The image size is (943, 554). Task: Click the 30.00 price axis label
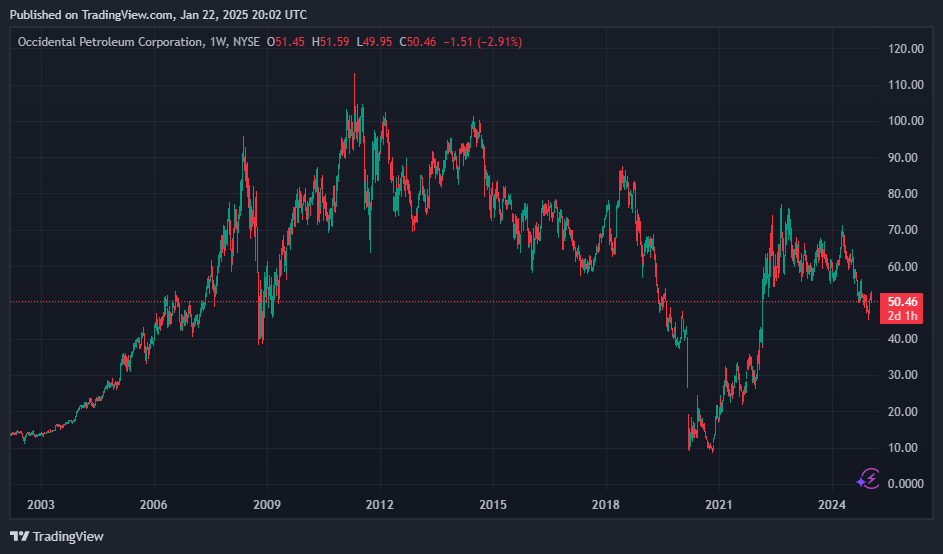(x=905, y=375)
